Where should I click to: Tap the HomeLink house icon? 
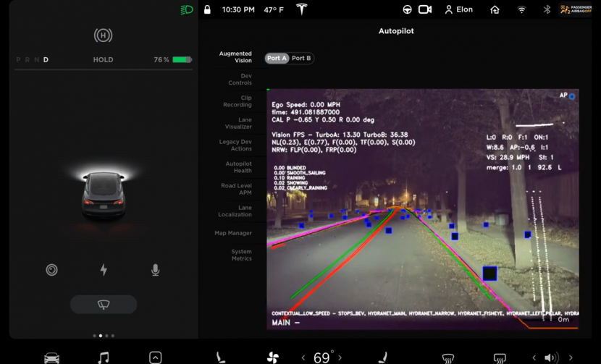495,9
